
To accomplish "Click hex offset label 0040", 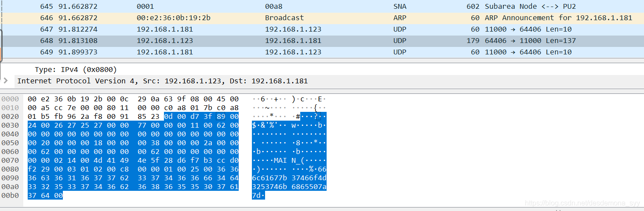I will pyautogui.click(x=10, y=134).
